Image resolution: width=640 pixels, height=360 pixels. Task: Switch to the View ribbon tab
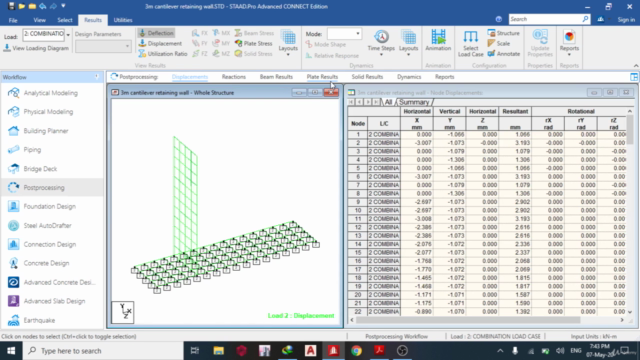40,20
